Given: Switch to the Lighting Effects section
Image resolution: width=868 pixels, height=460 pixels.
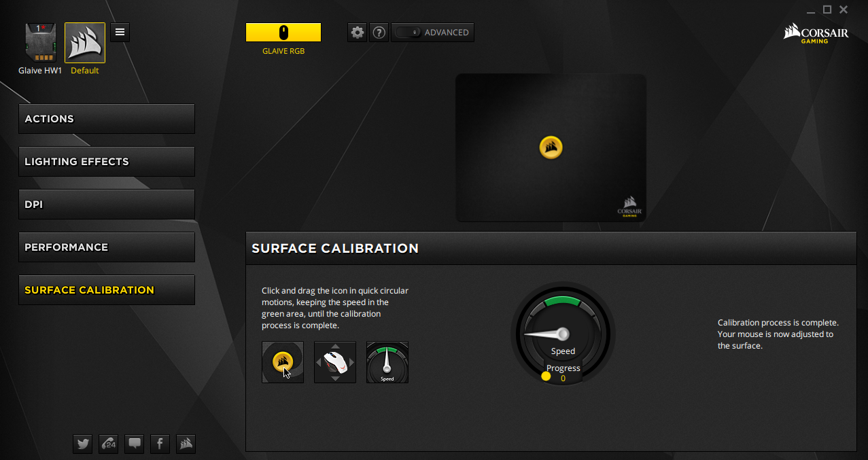Looking at the screenshot, I should click(107, 162).
